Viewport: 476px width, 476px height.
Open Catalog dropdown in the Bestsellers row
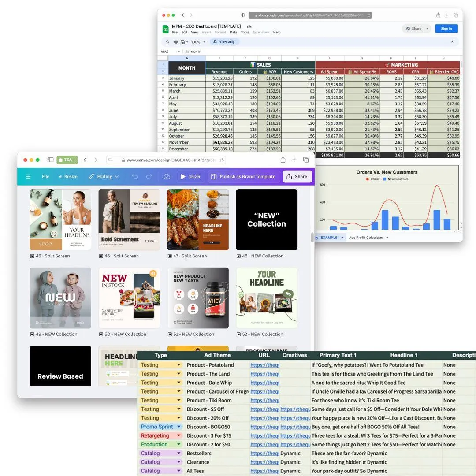[179, 453]
